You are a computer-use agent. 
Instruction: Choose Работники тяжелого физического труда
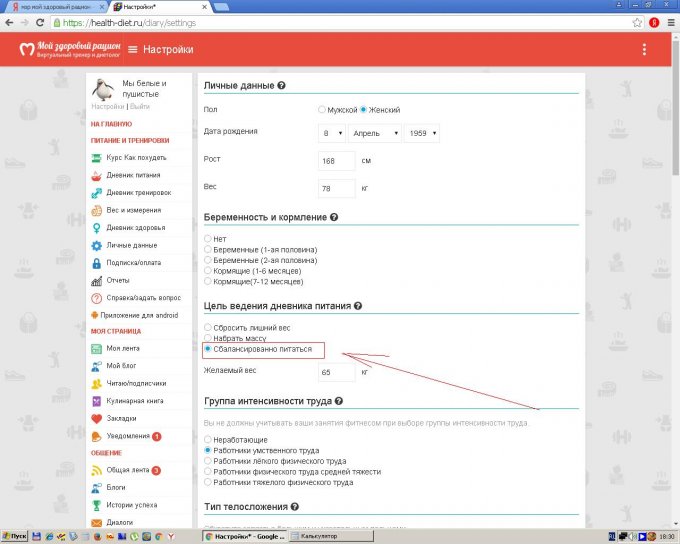[x=208, y=482]
